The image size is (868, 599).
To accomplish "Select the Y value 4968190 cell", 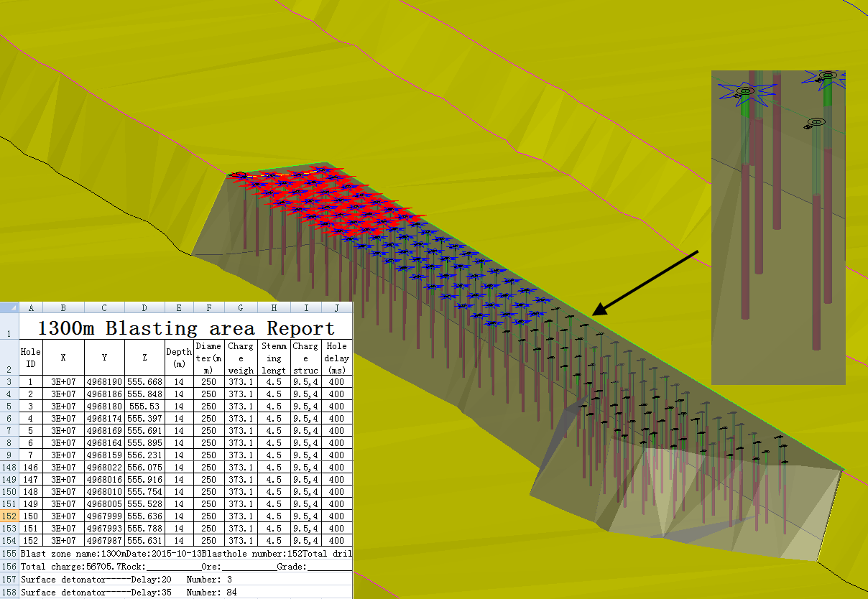I will click(104, 382).
